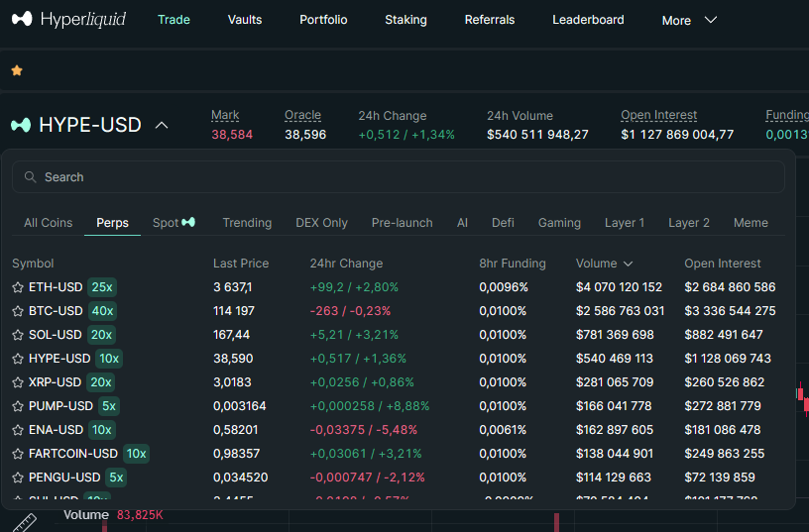Switch to the Trending tab
The image size is (809, 532).
tap(247, 223)
